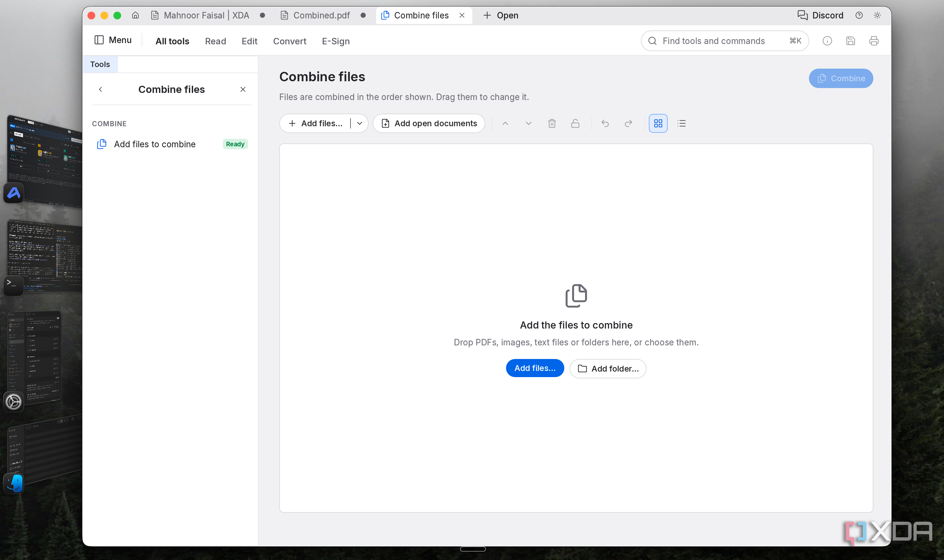
Task: Click the unlock padlock icon
Action: click(x=575, y=123)
